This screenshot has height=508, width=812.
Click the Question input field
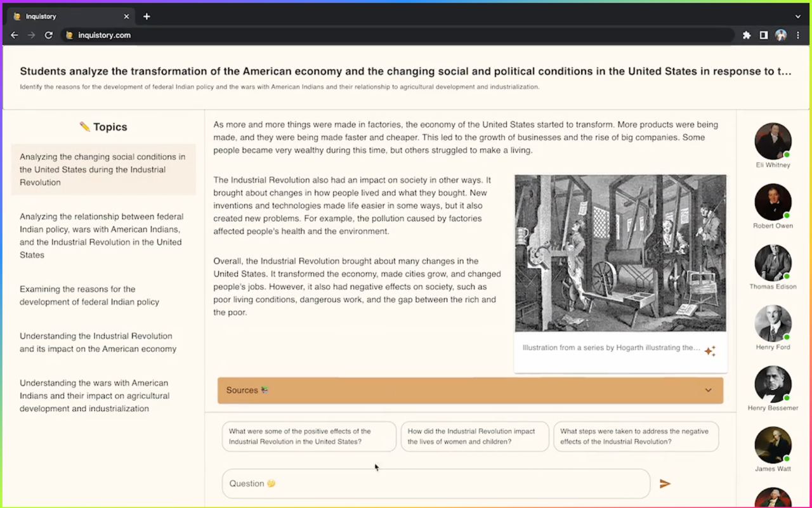click(x=436, y=483)
